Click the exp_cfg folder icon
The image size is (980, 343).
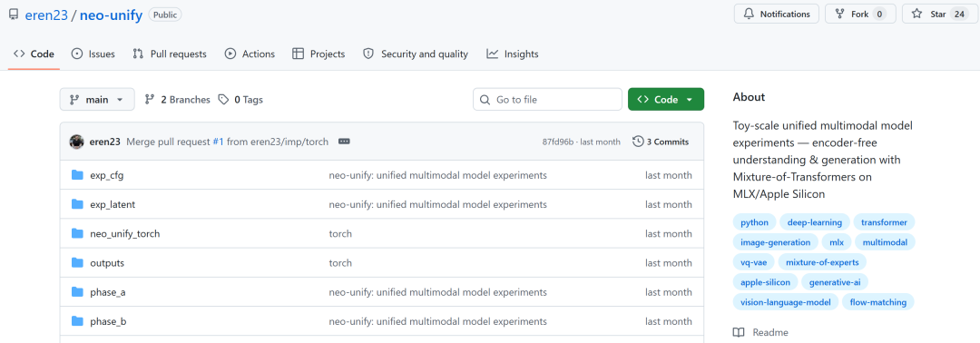click(x=77, y=175)
